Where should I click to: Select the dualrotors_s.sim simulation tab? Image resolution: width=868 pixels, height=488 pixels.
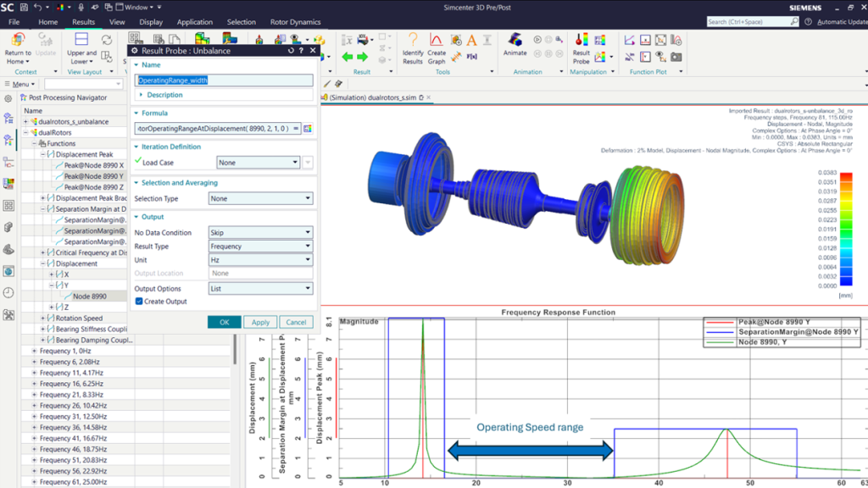[373, 97]
